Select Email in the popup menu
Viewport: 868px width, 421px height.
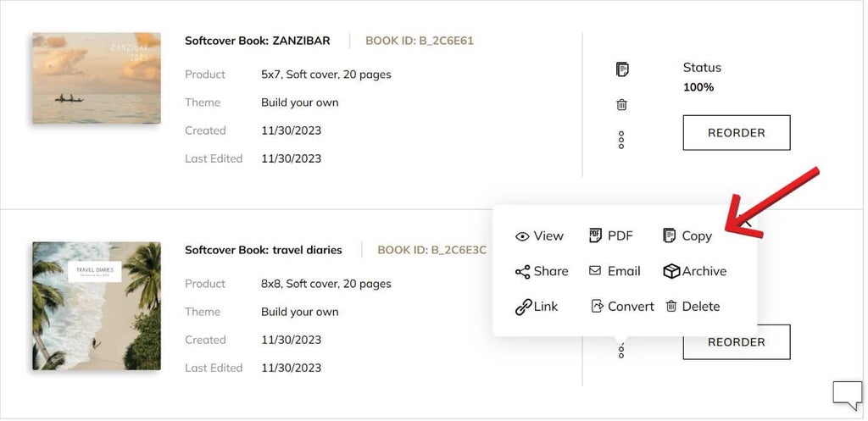615,271
